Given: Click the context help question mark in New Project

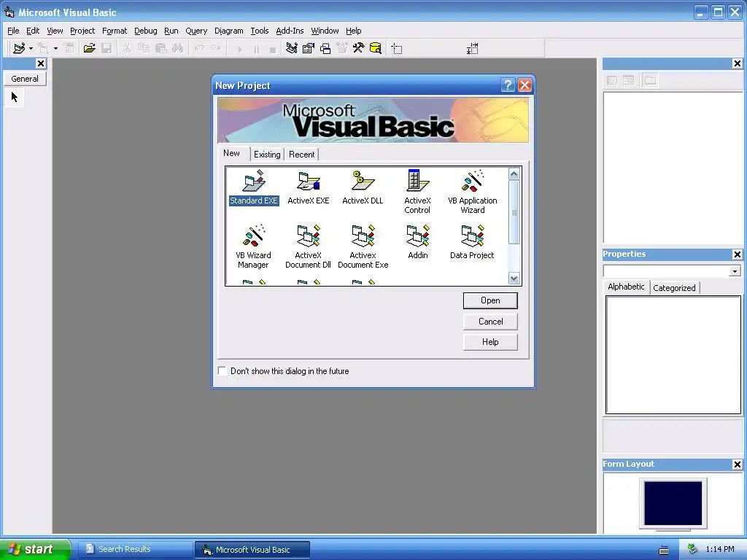Looking at the screenshot, I should point(508,85).
